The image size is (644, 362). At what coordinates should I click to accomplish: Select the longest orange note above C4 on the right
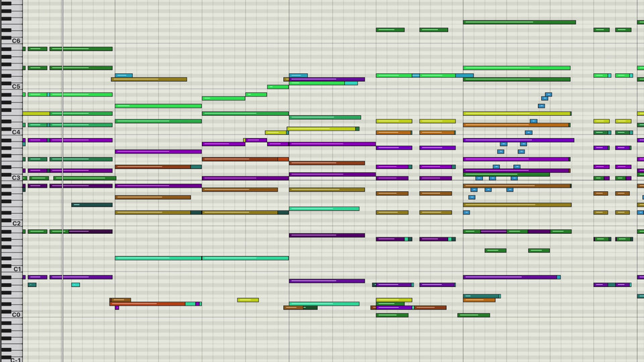pos(517,125)
